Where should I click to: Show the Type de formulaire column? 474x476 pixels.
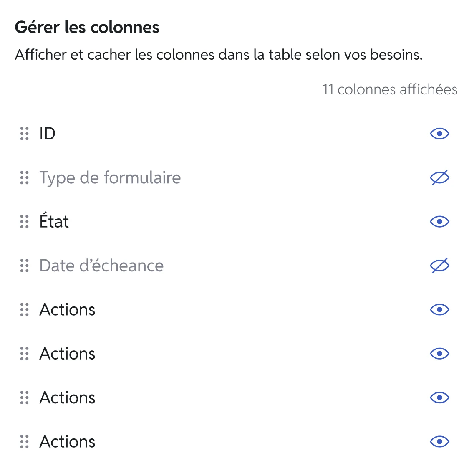click(x=439, y=177)
